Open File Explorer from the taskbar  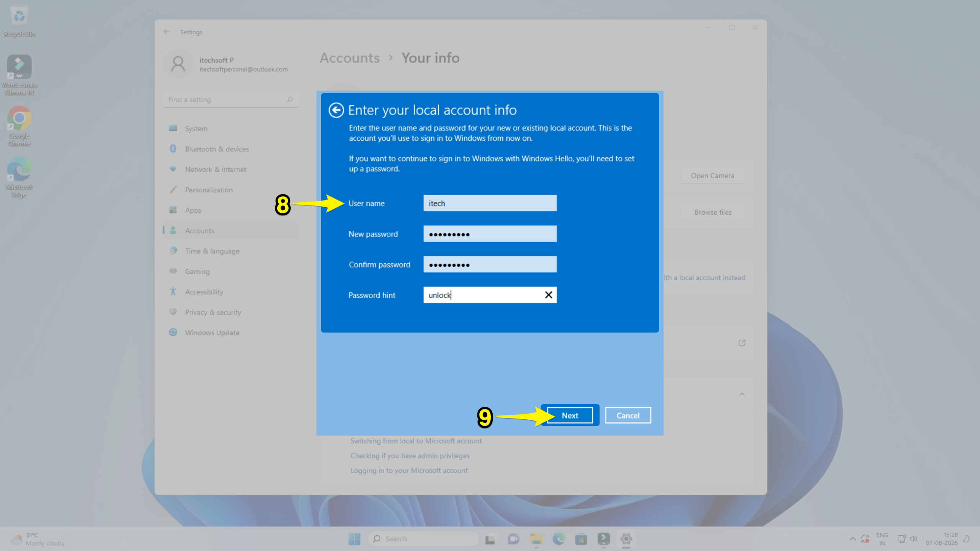click(x=536, y=539)
